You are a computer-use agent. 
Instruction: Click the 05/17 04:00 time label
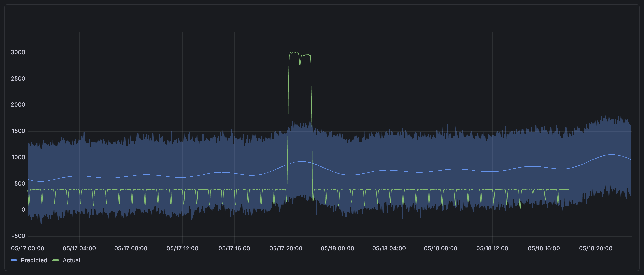(79, 248)
